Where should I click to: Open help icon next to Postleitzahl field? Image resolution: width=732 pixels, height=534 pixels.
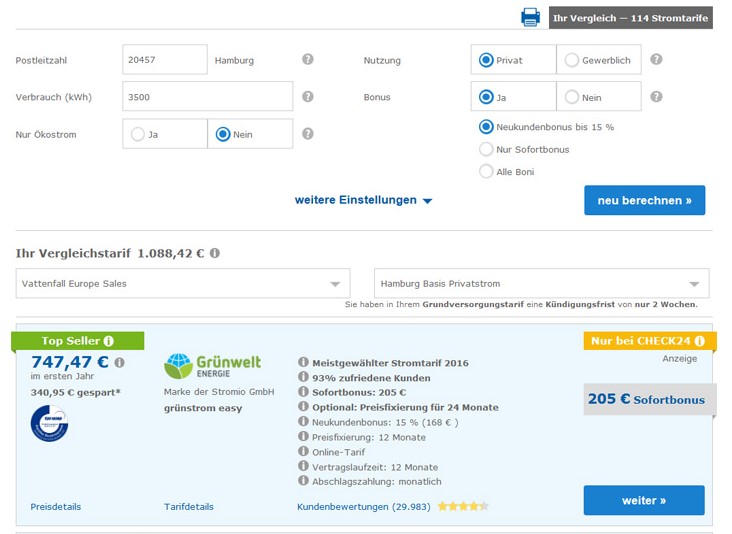click(x=308, y=60)
